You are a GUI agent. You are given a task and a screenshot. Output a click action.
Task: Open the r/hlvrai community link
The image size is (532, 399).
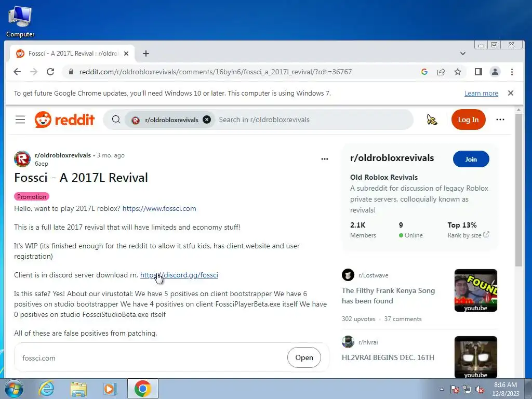[x=368, y=342]
